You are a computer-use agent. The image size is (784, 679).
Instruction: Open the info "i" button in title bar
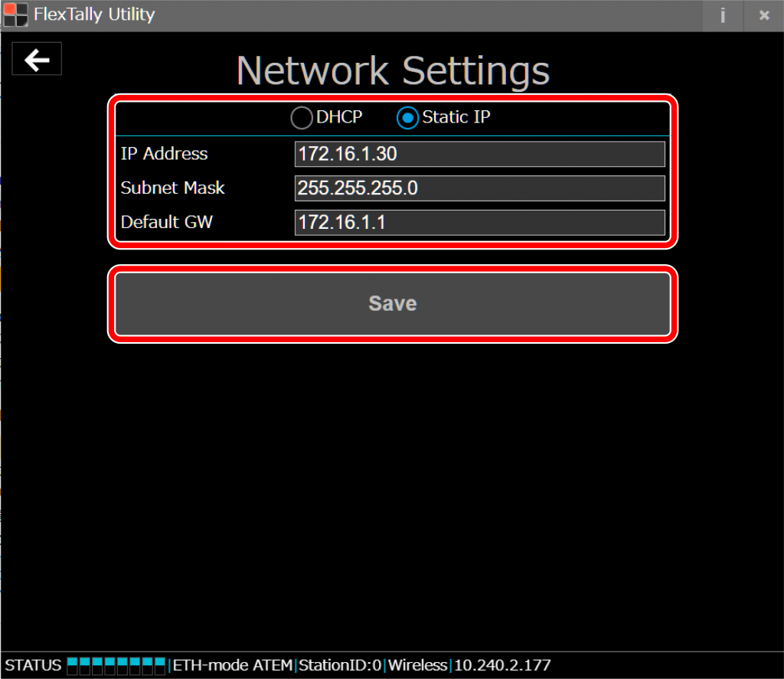point(722,15)
